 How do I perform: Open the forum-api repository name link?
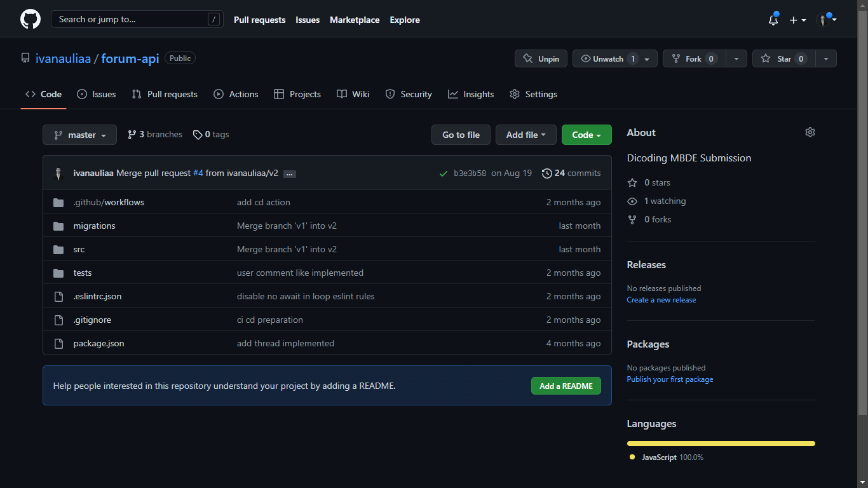pos(130,58)
